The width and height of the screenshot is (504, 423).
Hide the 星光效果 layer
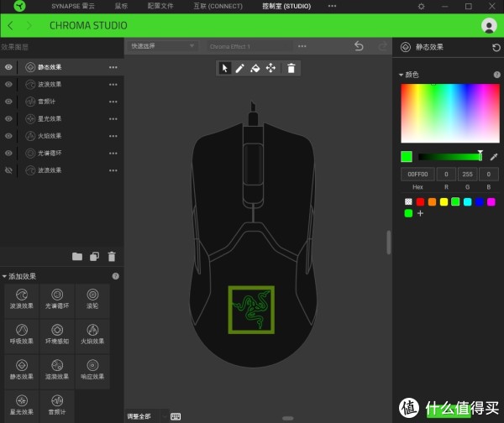coord(8,118)
